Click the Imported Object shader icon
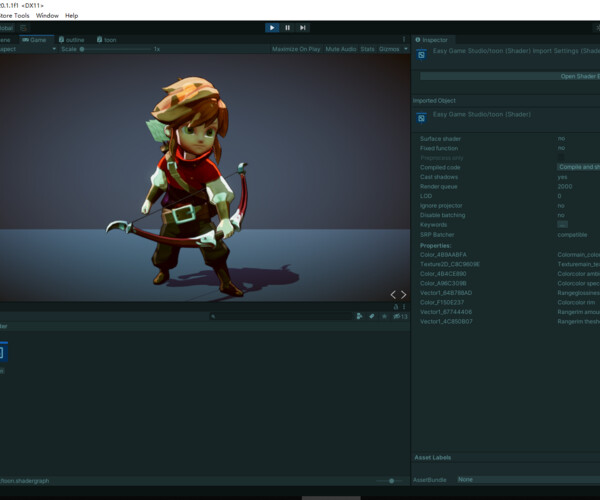Screen dimensions: 600x500 [x=421, y=118]
